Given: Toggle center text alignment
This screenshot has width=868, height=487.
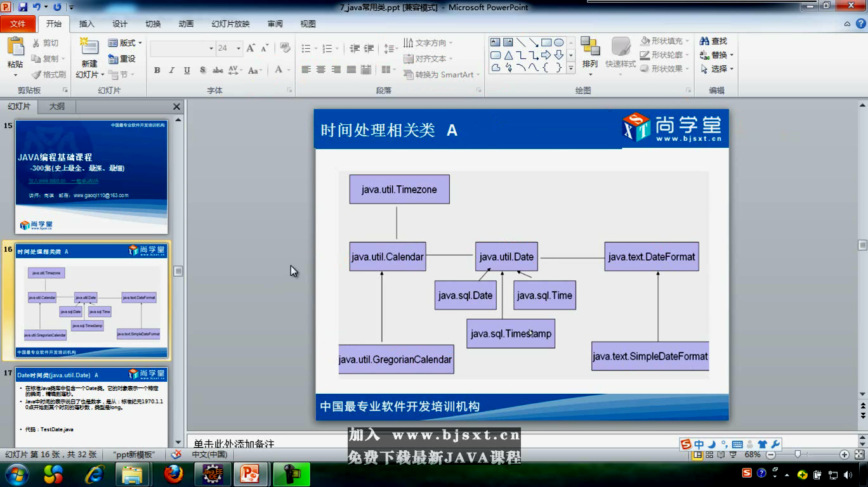Looking at the screenshot, I should pyautogui.click(x=321, y=70).
